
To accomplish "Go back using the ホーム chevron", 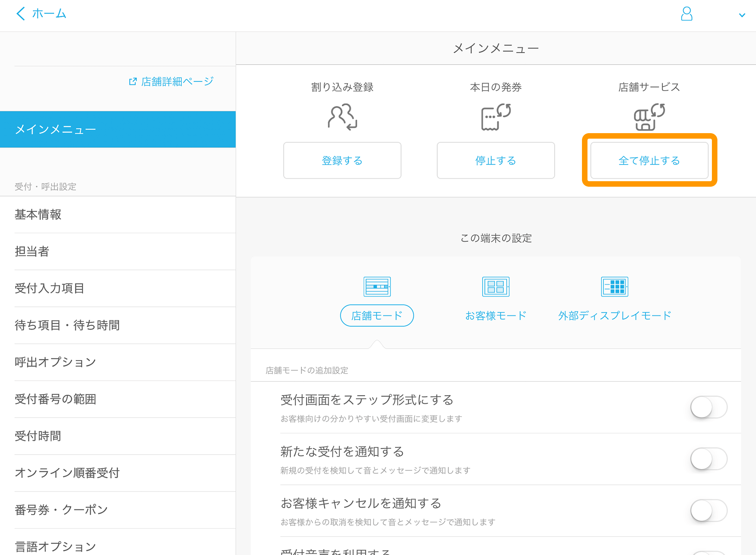I will click(x=21, y=13).
